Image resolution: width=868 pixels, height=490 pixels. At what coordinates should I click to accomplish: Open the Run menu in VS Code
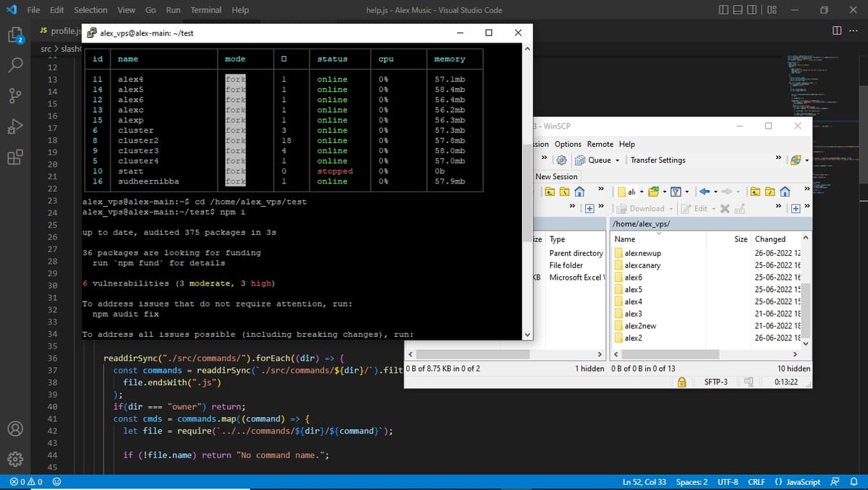(x=173, y=10)
